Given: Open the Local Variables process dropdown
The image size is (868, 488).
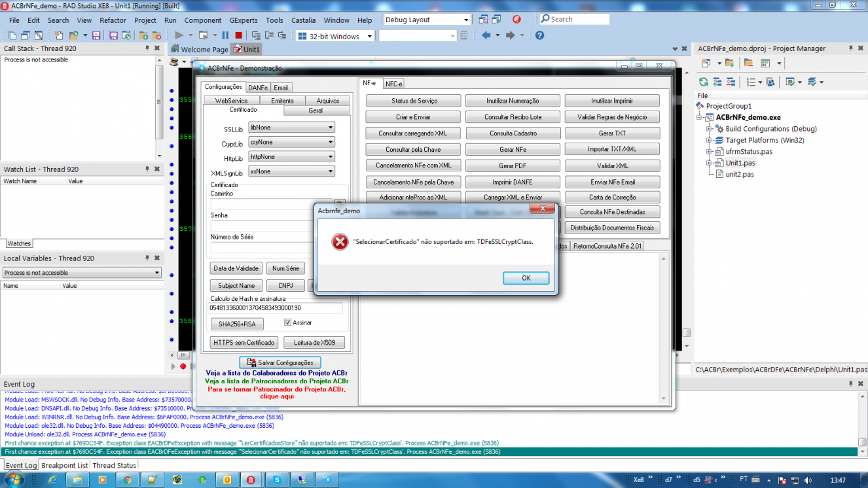Looking at the screenshot, I should tap(157, 273).
